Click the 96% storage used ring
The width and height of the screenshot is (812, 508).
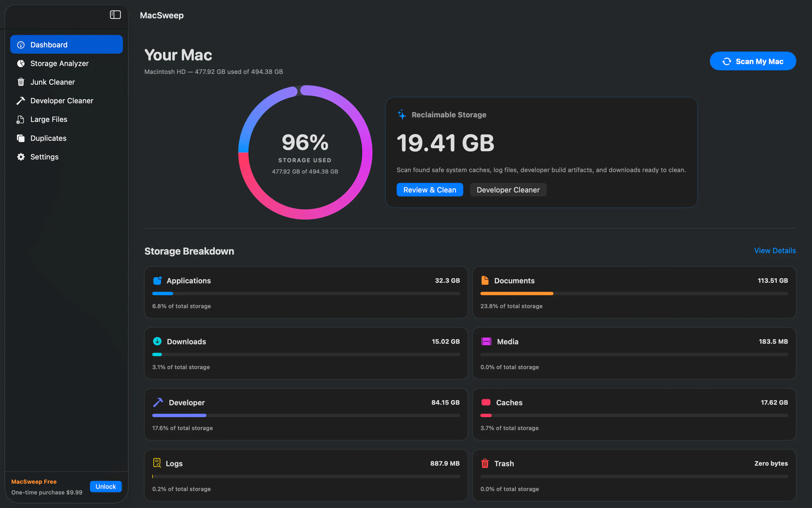coord(305,152)
